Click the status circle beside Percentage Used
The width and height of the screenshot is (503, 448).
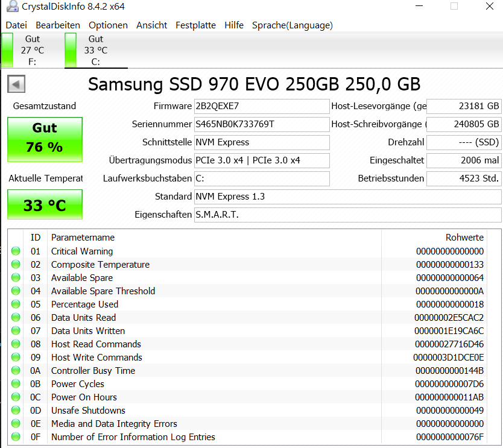click(x=16, y=304)
